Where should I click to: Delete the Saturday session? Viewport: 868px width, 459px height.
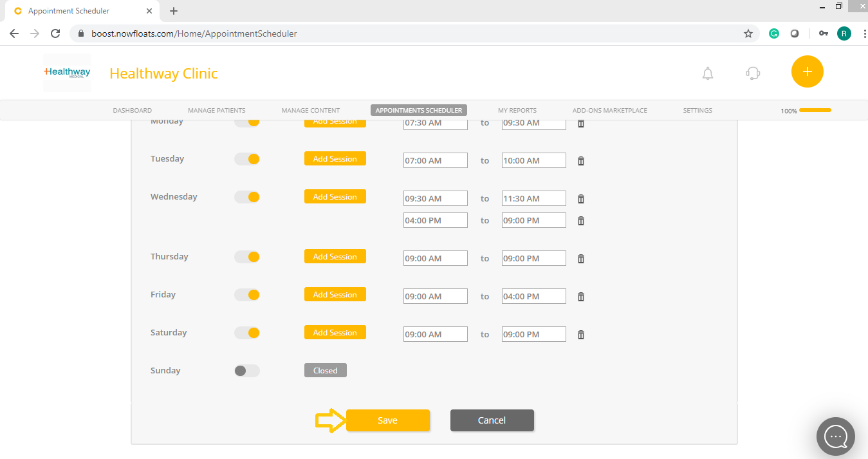(x=581, y=335)
